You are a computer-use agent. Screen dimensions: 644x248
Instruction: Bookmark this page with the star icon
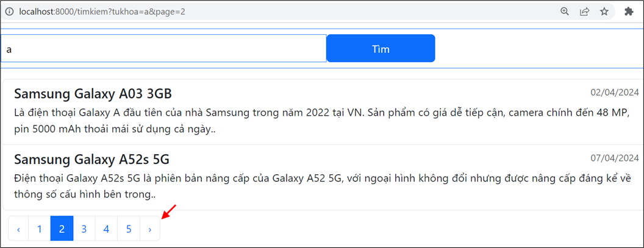tap(604, 12)
